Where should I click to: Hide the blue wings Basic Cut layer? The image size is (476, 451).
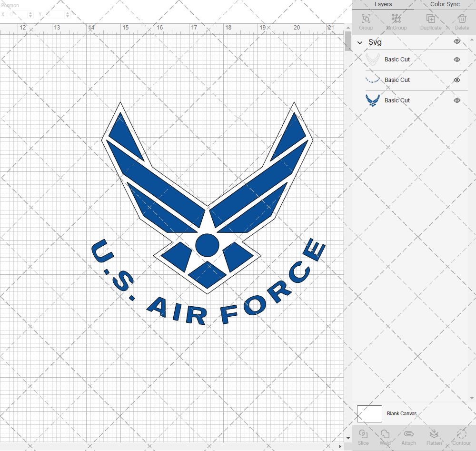tap(457, 100)
